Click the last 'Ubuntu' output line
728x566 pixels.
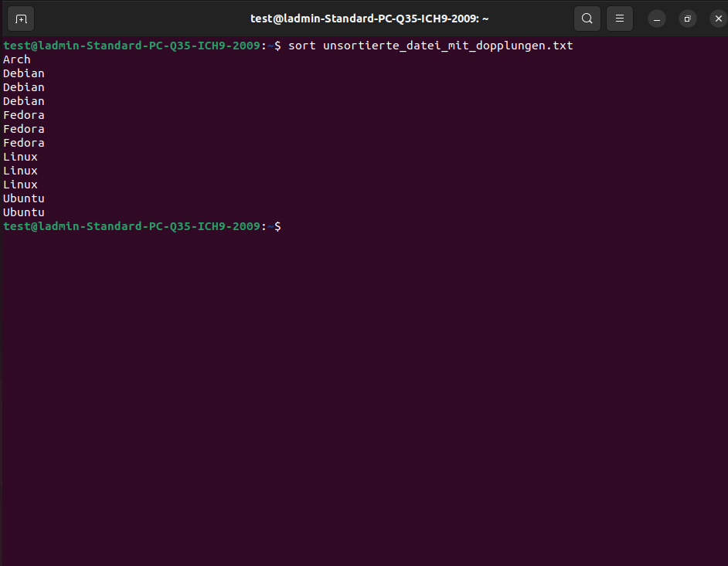(x=24, y=212)
